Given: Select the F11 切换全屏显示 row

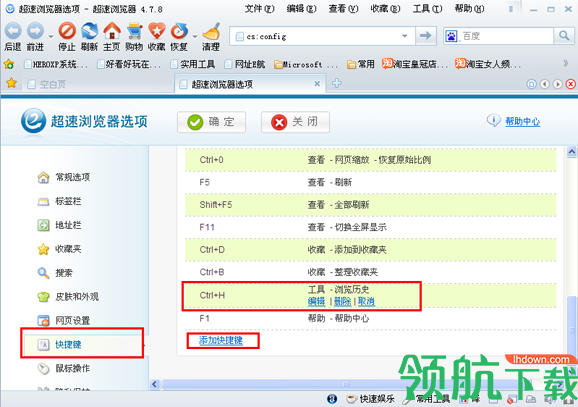Looking at the screenshot, I should (x=370, y=227).
